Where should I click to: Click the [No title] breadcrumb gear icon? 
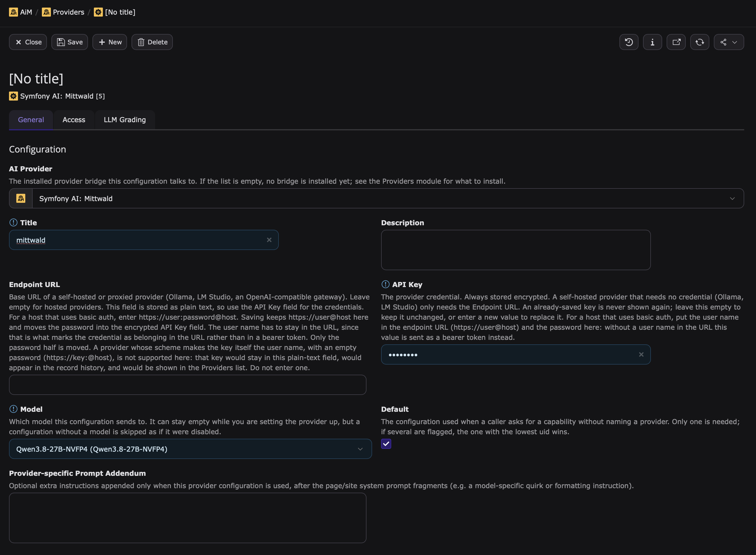click(x=98, y=12)
